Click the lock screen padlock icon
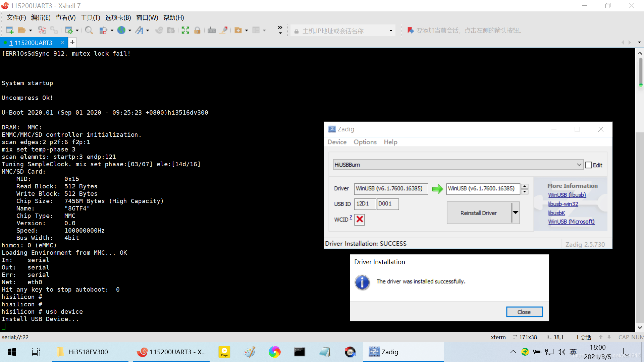 (197, 31)
